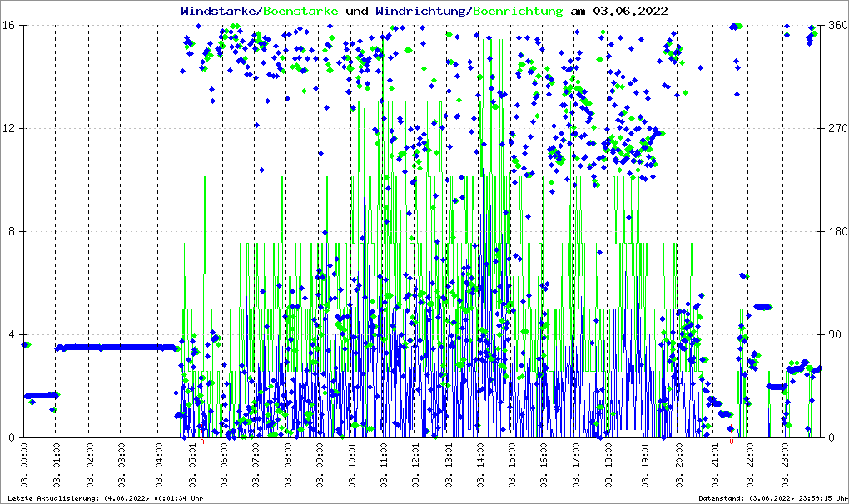
Task: Click the '03. 12:01' time axis label
Action: (415, 465)
